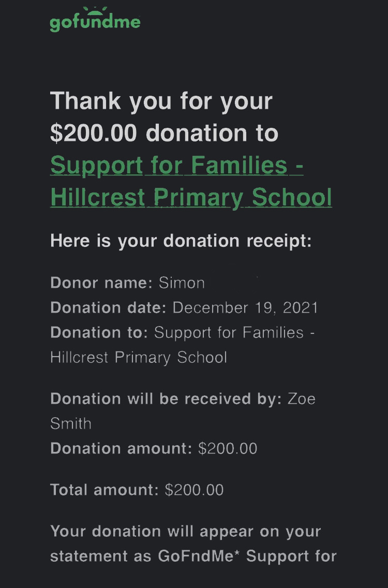Click the "Donation amount:" label
This screenshot has height=588, width=388.
[x=121, y=448]
